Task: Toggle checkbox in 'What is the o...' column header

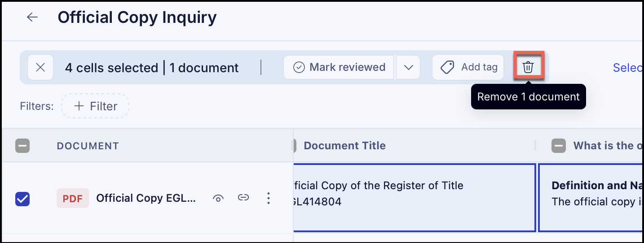Action: click(x=559, y=146)
